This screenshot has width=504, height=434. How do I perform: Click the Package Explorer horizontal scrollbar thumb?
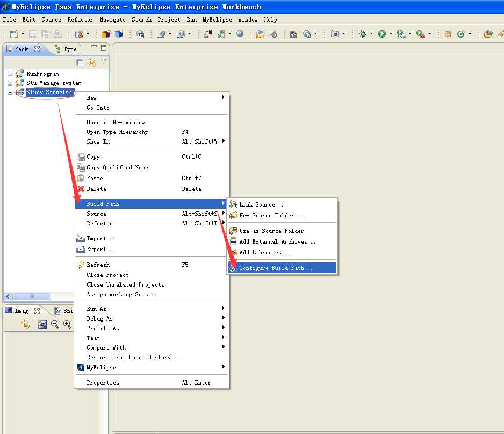click(x=32, y=296)
